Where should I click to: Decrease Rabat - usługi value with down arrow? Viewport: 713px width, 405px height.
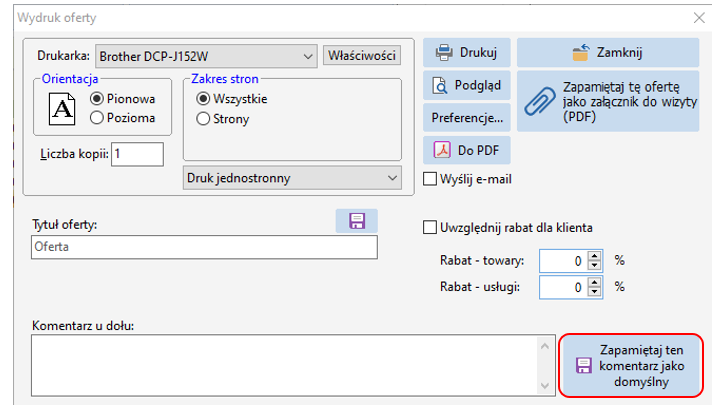coord(594,292)
